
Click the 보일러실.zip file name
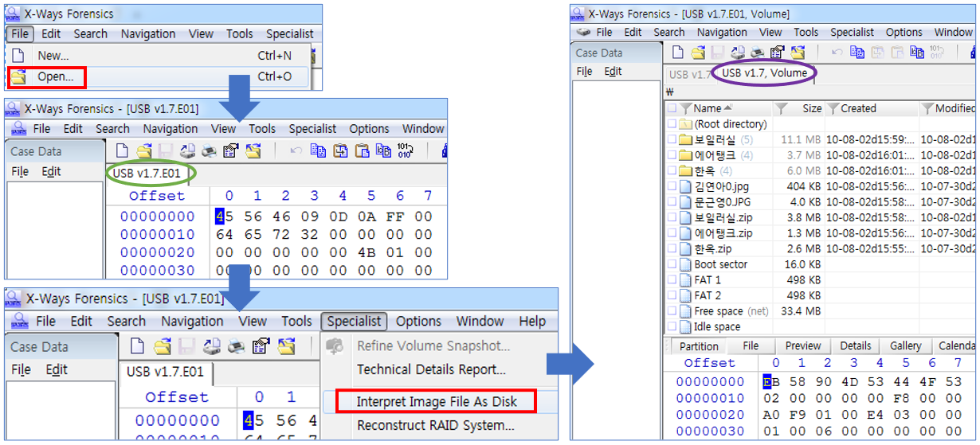(x=723, y=217)
